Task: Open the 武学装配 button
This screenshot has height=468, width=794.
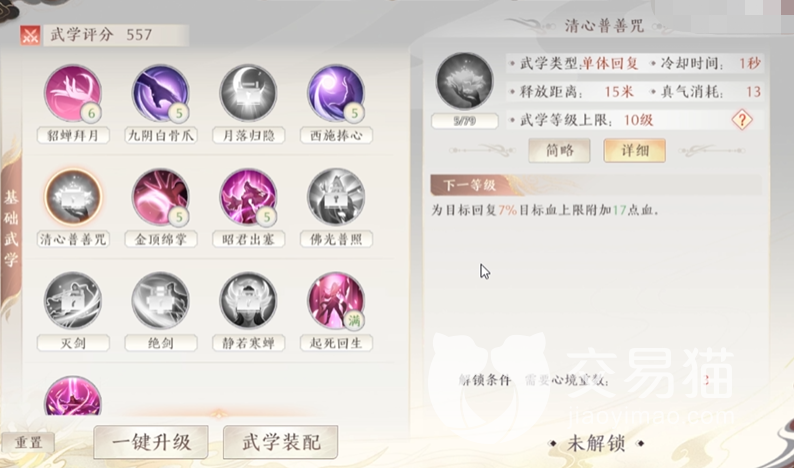Action: [281, 442]
